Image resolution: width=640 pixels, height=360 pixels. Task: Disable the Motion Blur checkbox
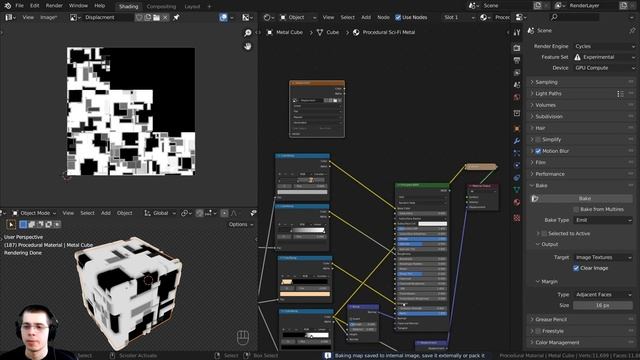coord(538,151)
